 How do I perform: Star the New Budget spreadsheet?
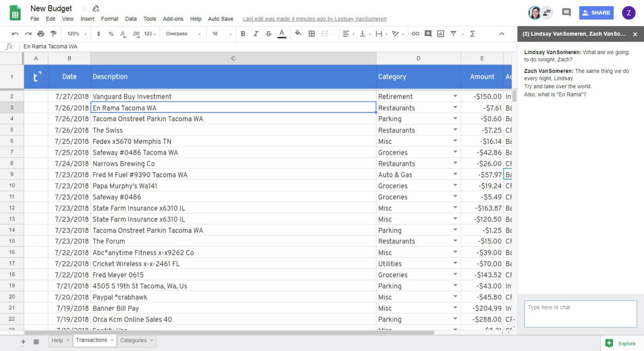click(x=85, y=8)
